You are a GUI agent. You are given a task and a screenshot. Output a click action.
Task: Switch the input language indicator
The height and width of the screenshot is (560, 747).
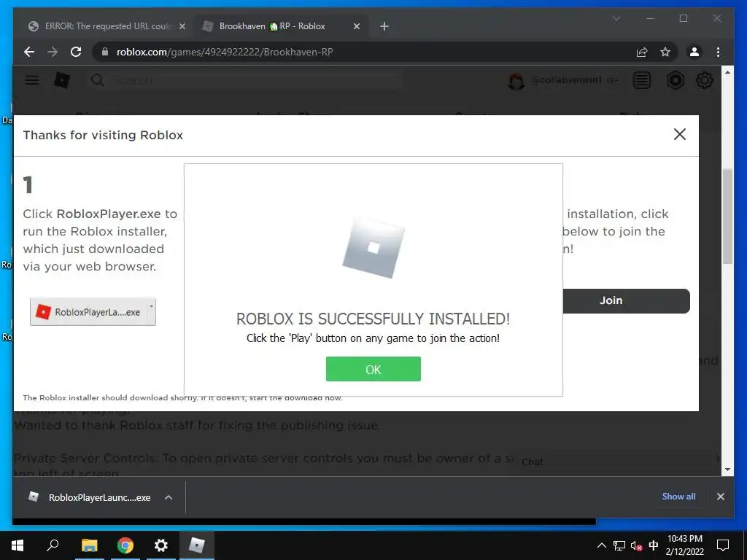[x=653, y=545]
